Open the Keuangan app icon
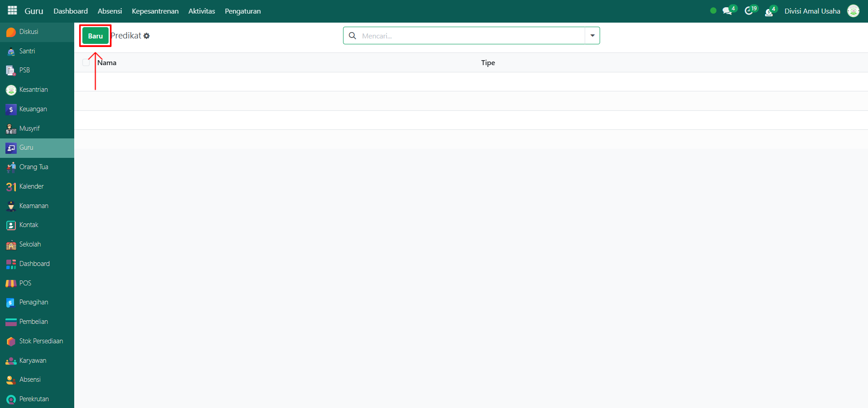The image size is (868, 408). click(11, 109)
